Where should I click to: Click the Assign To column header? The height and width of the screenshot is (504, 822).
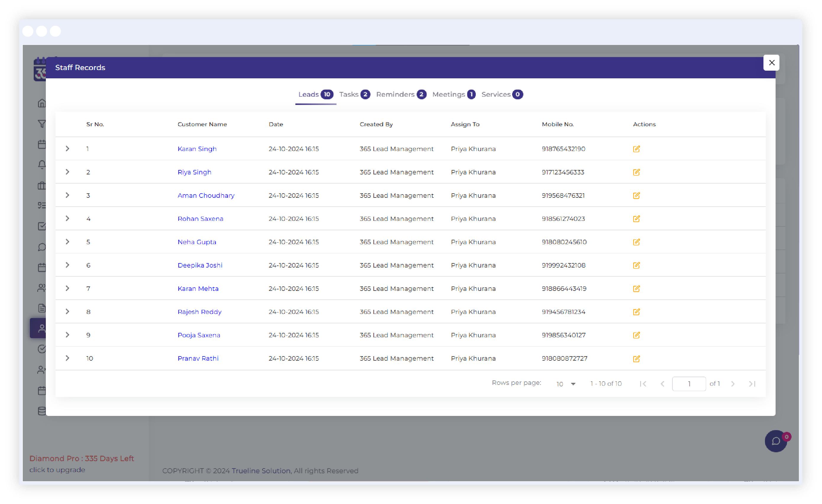pyautogui.click(x=465, y=124)
